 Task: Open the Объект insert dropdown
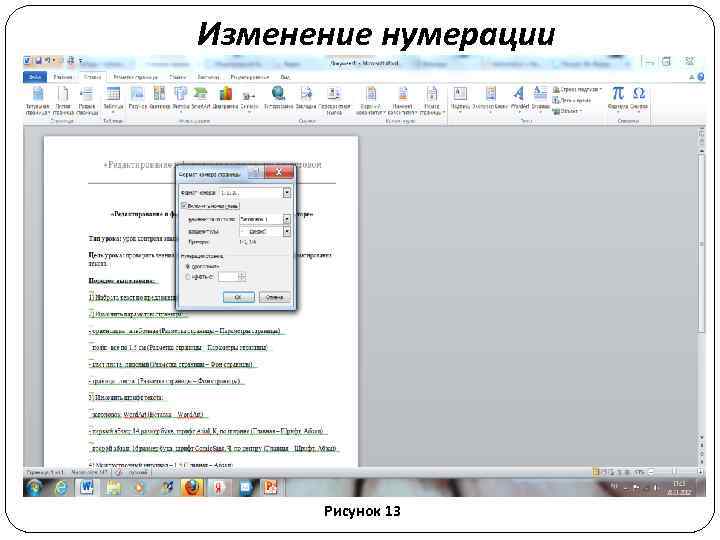[567, 111]
